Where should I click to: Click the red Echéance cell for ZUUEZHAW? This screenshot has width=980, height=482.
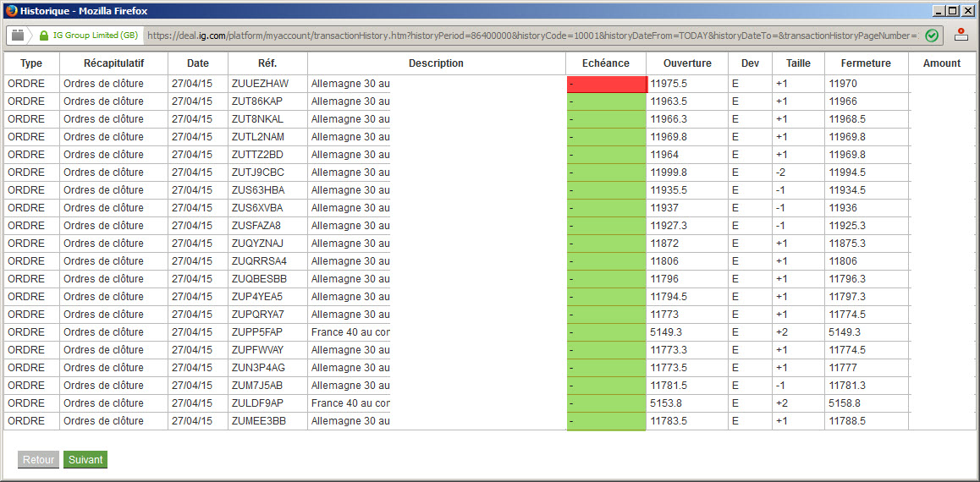[607, 84]
